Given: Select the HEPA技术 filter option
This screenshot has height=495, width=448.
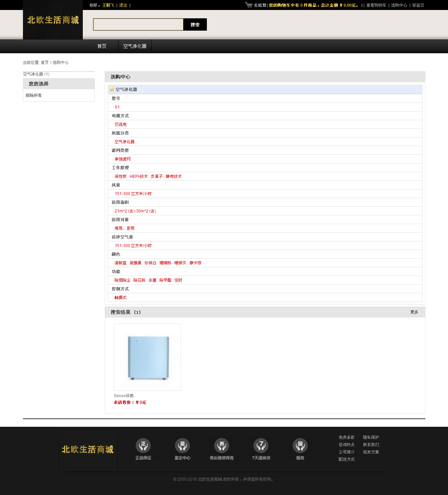Looking at the screenshot, I should pos(139,176).
